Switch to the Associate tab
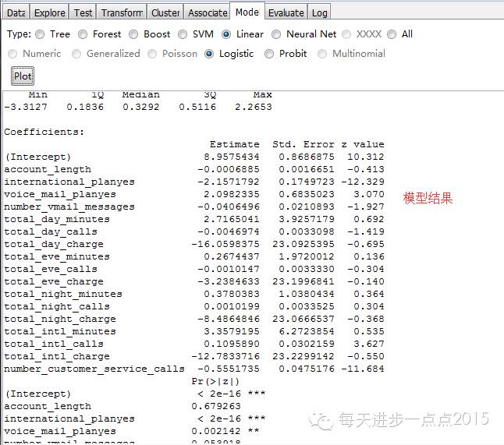 pos(208,12)
